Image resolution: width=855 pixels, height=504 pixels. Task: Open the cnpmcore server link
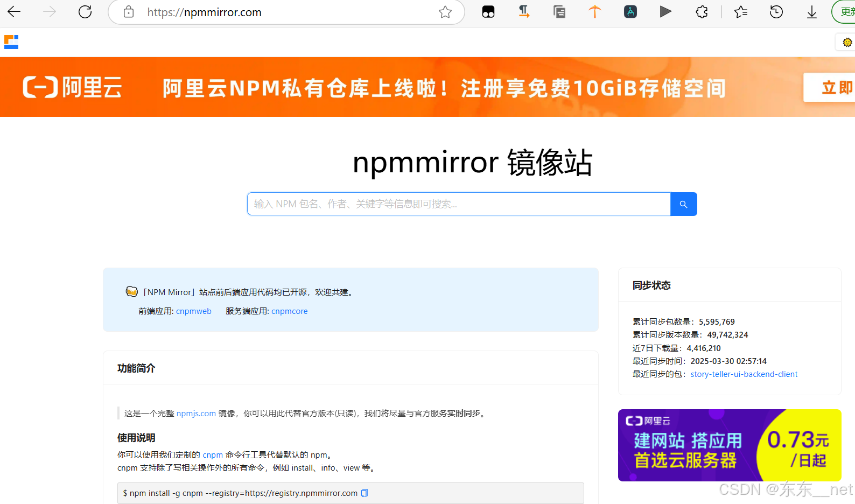[x=290, y=311]
